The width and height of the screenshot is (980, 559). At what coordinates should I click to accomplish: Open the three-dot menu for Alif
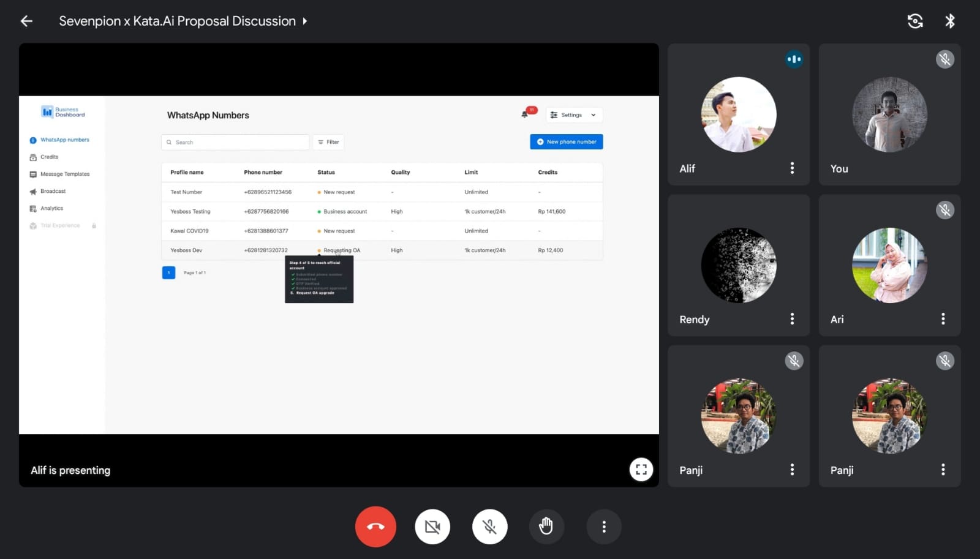click(792, 168)
